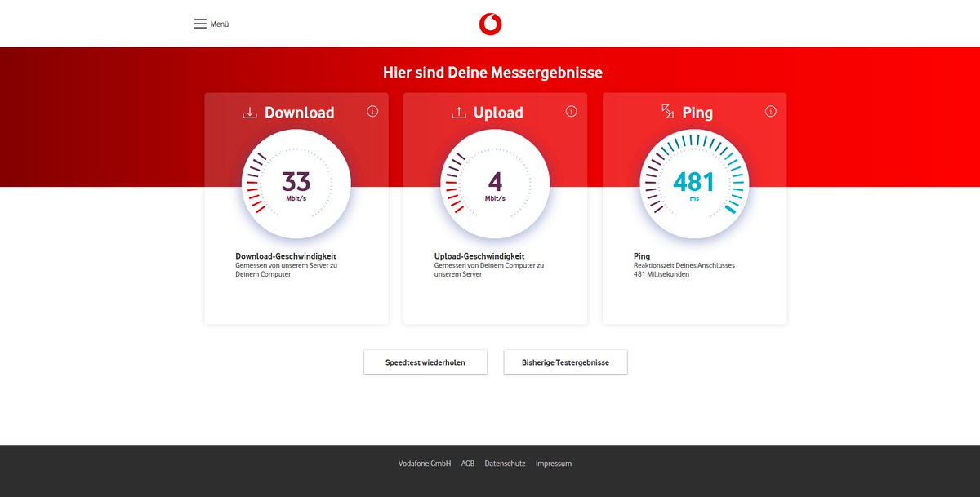
Task: Repeat test via Speedtest wiederholen button
Action: pyautogui.click(x=425, y=362)
